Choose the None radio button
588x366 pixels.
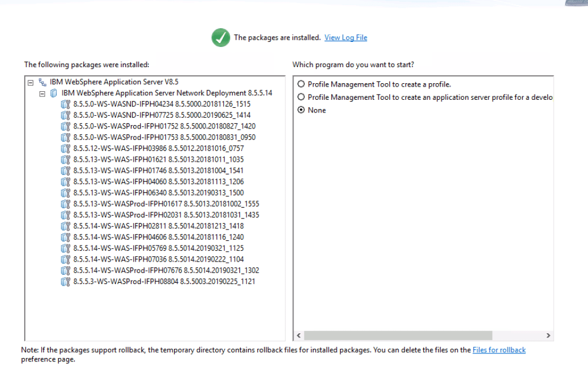(x=301, y=110)
